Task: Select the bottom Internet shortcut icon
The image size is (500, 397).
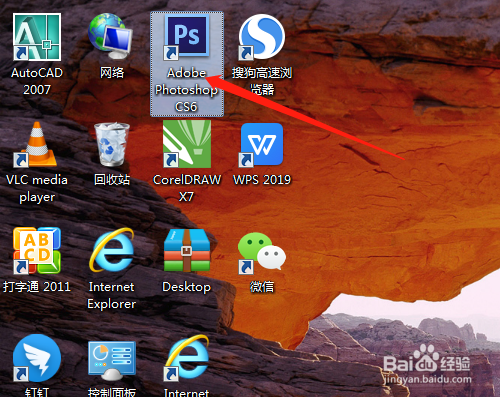Action: [187, 358]
